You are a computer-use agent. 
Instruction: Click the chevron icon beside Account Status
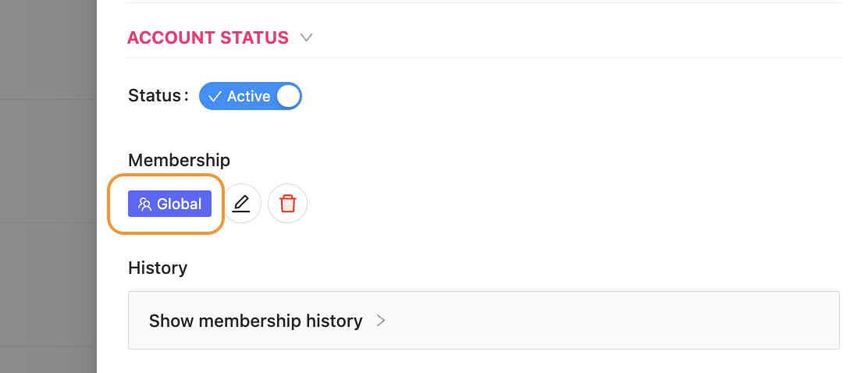tap(307, 37)
